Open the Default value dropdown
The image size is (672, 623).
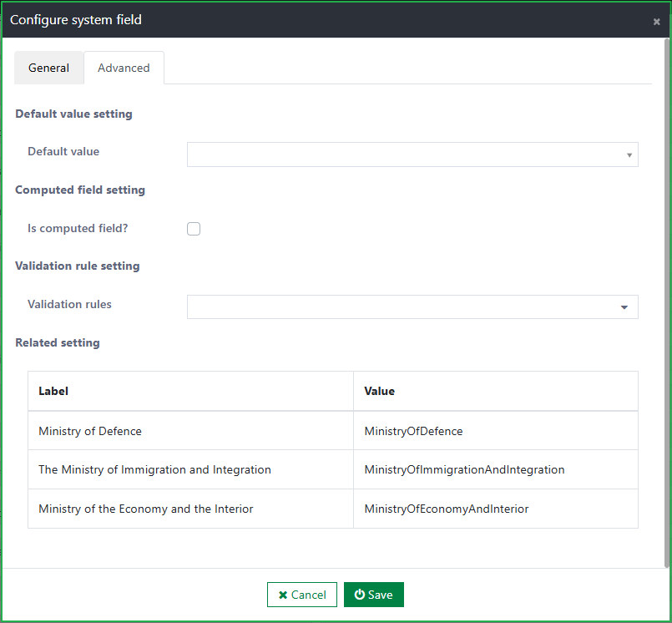point(412,154)
